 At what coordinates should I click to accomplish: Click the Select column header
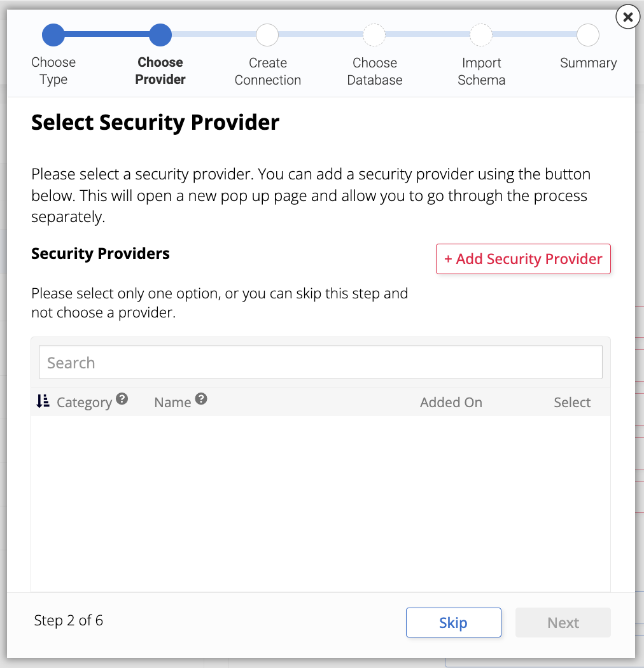(x=571, y=402)
